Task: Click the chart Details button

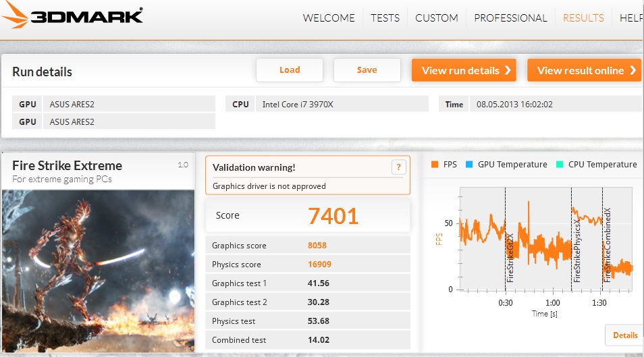Action: pos(624,335)
